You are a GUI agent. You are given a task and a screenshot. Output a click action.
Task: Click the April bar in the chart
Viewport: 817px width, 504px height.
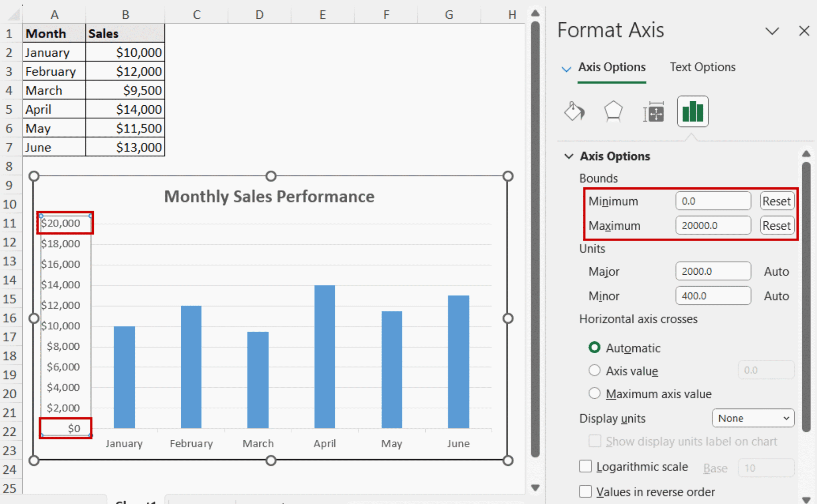tap(324, 357)
